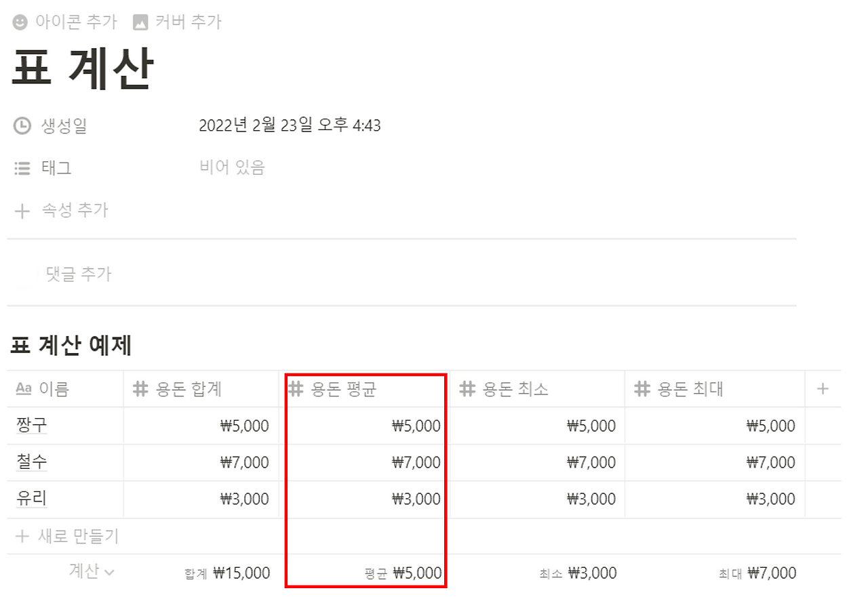The width and height of the screenshot is (868, 599).
Task: Click the clock icon next to 생성일
Action: click(x=21, y=126)
